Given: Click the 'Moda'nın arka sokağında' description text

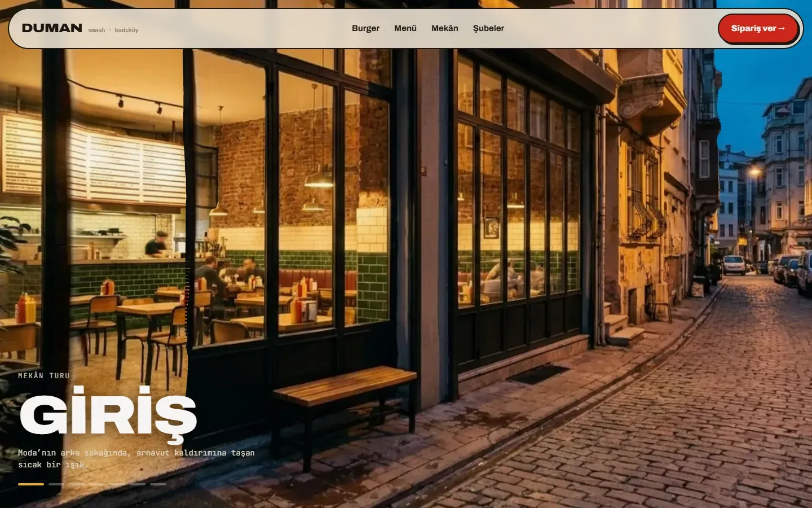Looking at the screenshot, I should click(136, 458).
